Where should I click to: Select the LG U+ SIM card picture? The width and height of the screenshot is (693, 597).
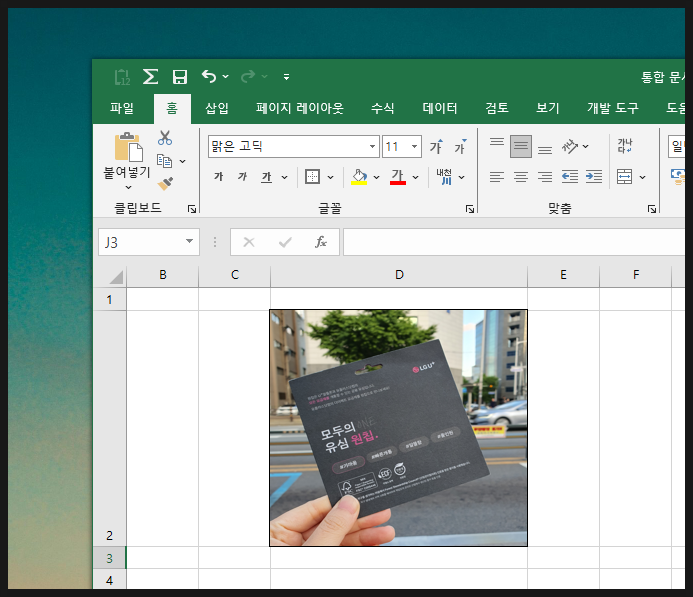click(x=398, y=428)
